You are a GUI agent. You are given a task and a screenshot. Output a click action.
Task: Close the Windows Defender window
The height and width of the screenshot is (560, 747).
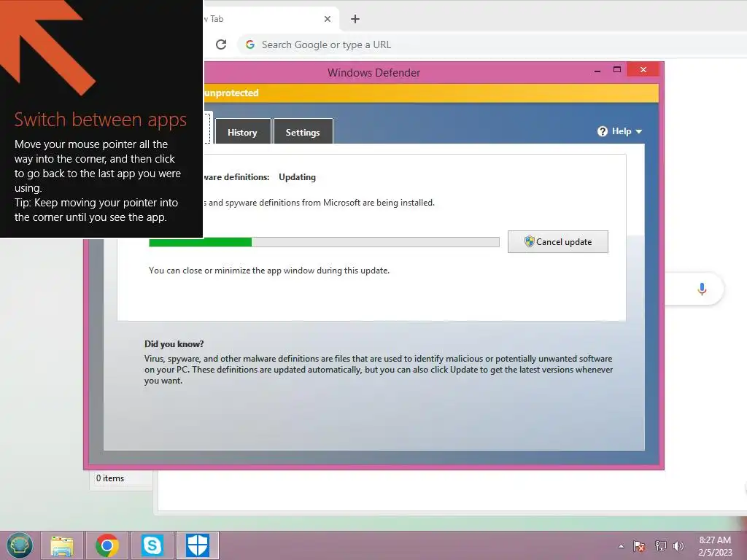click(x=643, y=69)
